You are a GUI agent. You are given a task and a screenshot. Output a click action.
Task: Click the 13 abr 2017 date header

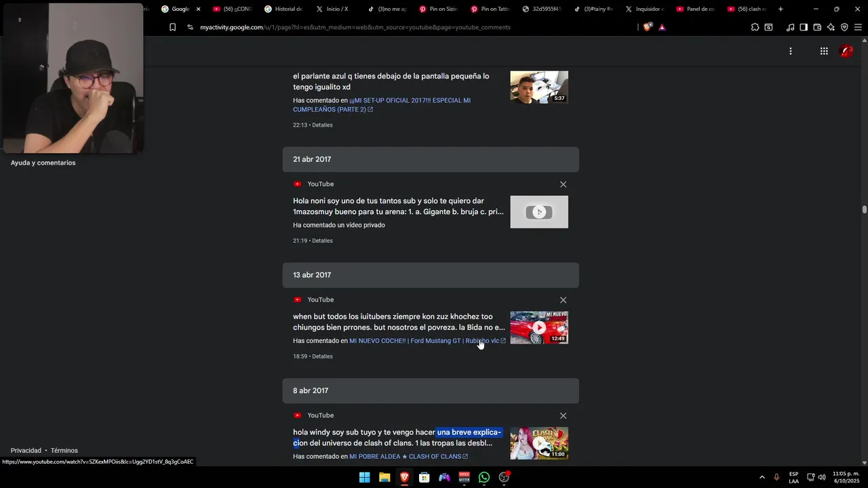pos(431,275)
